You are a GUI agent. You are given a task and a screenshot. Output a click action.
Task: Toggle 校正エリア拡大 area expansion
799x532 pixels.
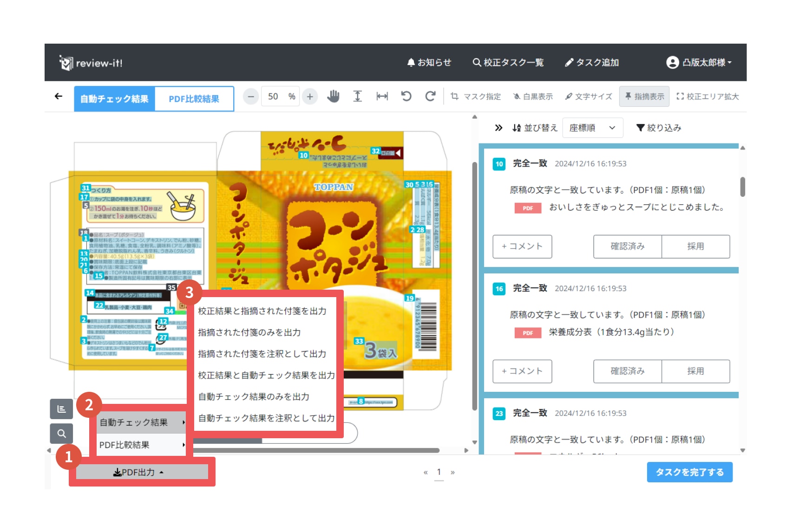click(x=707, y=97)
